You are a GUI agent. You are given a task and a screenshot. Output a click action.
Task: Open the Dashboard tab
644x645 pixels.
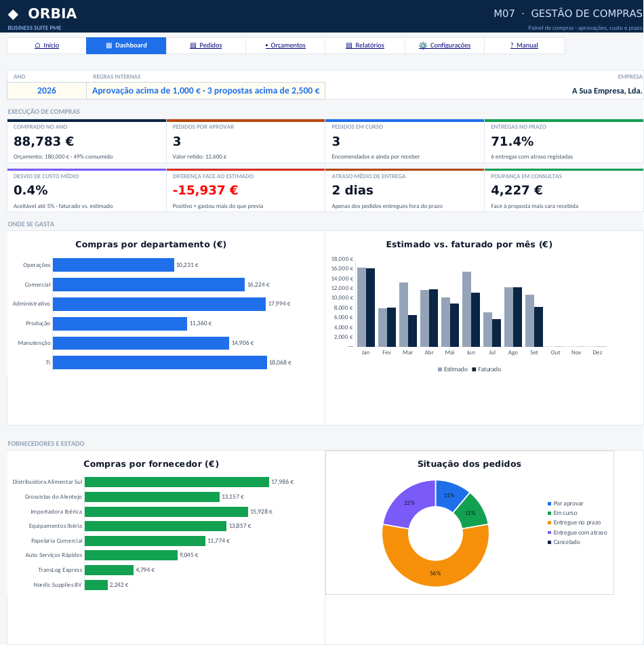(126, 45)
